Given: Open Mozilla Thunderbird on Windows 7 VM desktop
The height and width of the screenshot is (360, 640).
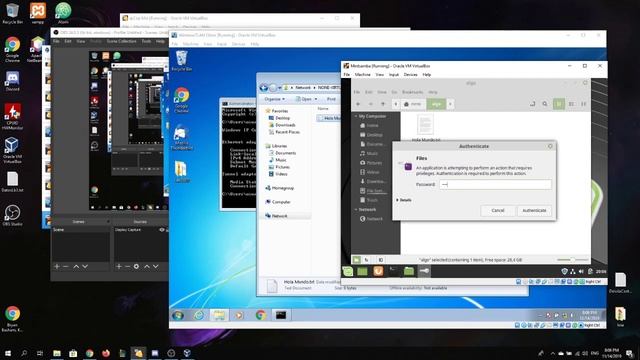Looking at the screenshot, I should 181,138.
